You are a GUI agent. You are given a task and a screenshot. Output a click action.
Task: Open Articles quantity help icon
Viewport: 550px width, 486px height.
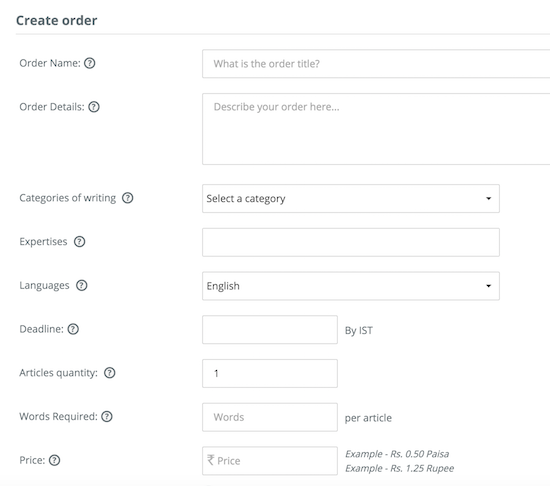pyautogui.click(x=109, y=373)
